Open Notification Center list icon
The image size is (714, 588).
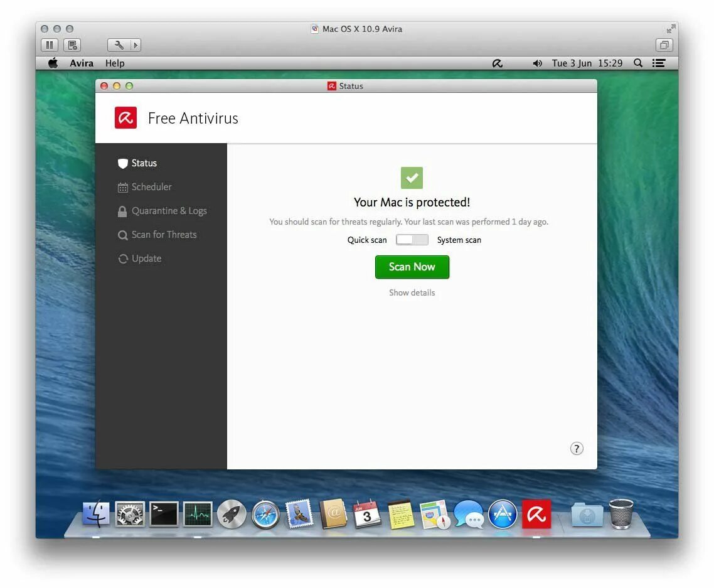tap(658, 63)
